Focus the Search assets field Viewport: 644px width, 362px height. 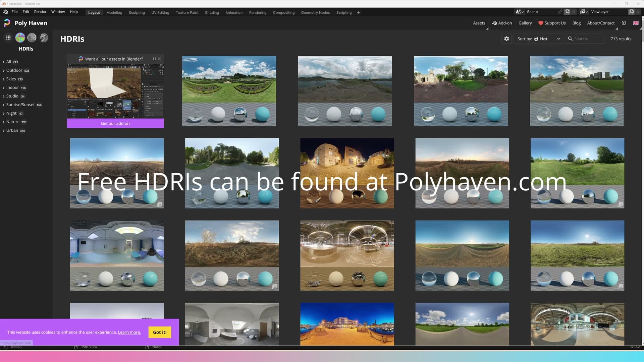pos(585,39)
